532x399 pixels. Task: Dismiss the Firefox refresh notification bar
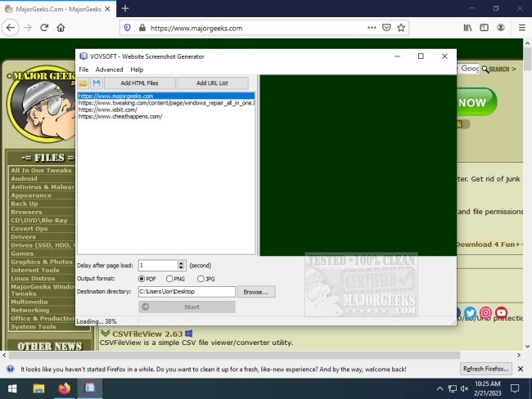click(521, 369)
